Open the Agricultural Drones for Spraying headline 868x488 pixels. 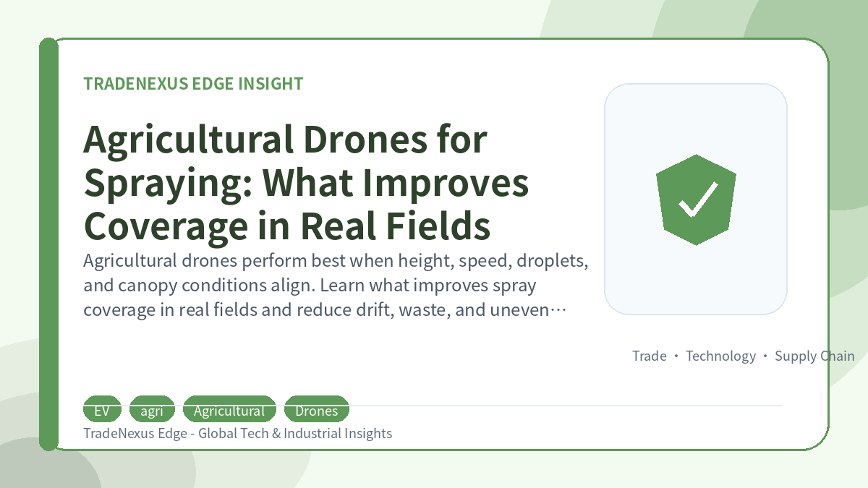[306, 183]
